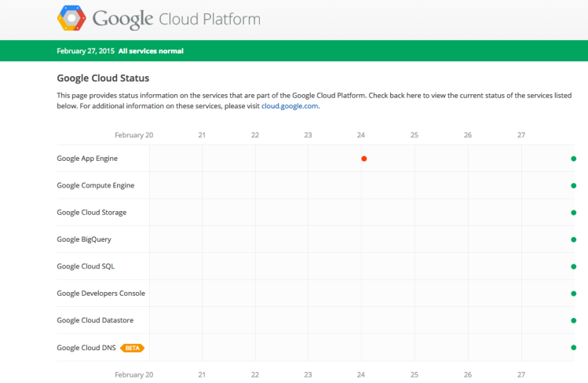Screen dimensions: 588x383
Task: Click date '24' in the bottom date footer
Action: pos(361,374)
